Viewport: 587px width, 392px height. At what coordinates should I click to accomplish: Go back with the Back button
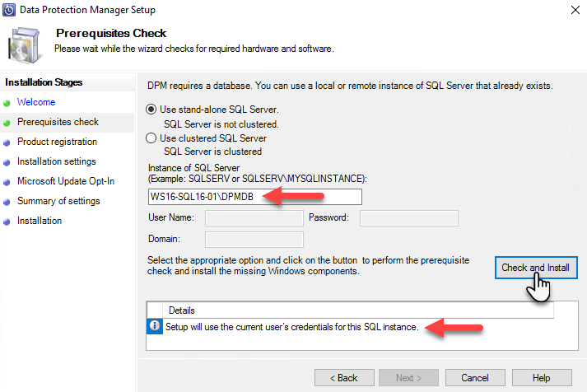pos(344,378)
